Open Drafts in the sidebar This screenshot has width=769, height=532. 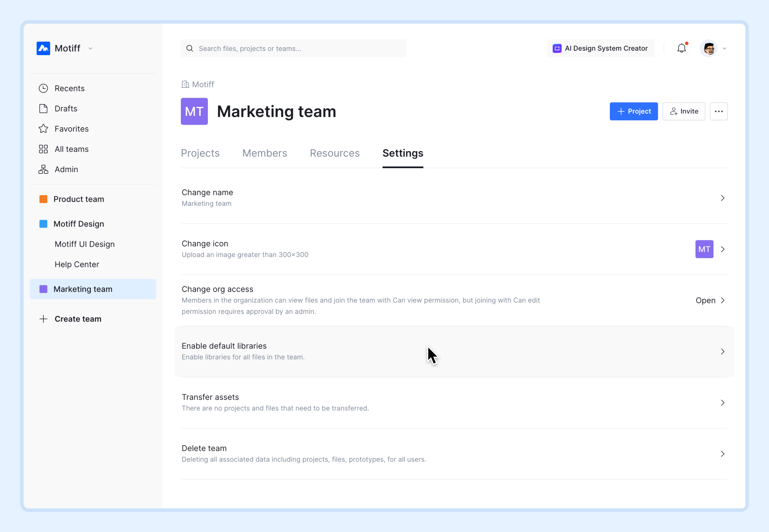66,109
